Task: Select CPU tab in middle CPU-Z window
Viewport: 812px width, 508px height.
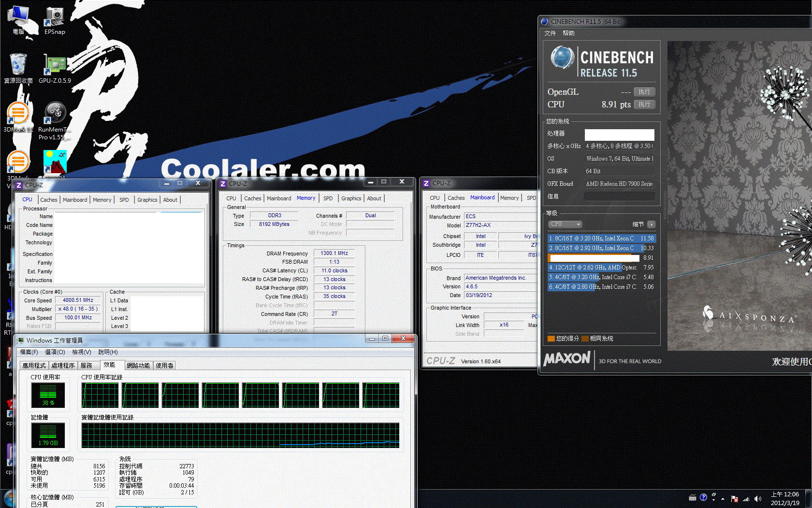Action: tap(231, 198)
